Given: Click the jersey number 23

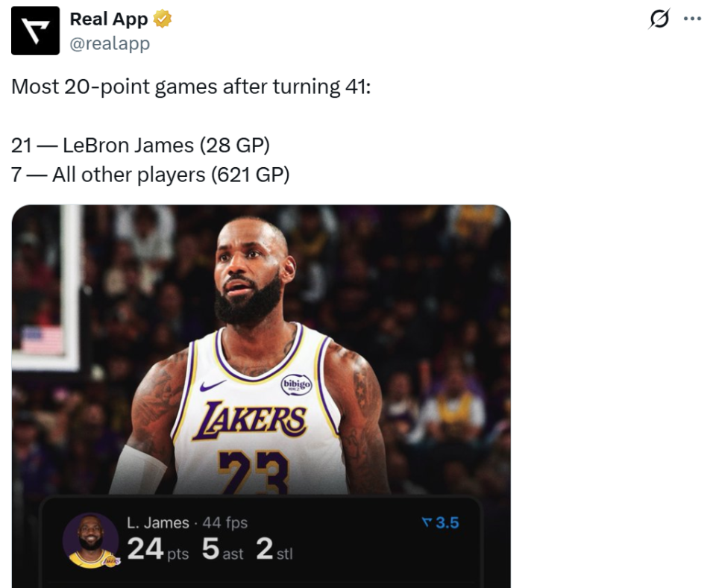Looking at the screenshot, I should [x=252, y=472].
